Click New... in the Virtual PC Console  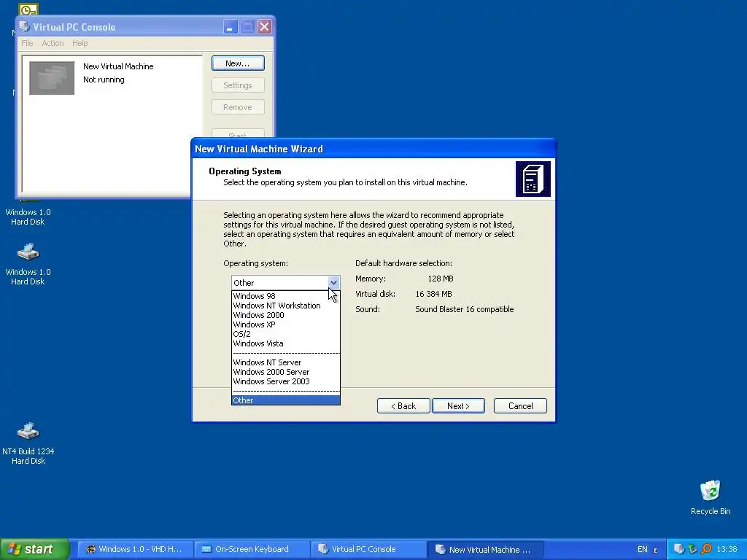(238, 63)
